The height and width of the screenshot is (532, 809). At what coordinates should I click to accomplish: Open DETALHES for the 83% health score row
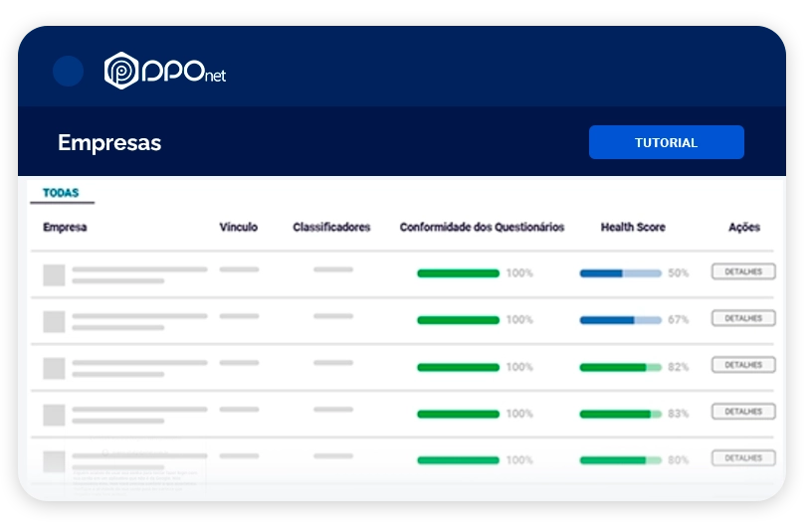pos(743,412)
